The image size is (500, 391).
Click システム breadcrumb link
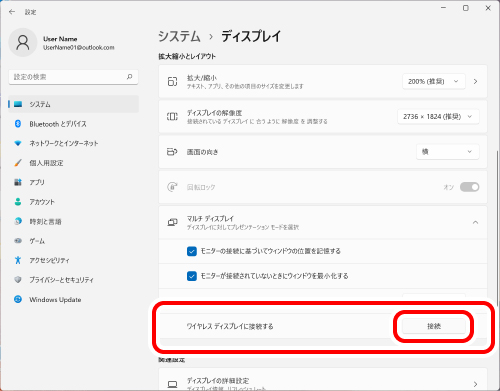pyautogui.click(x=179, y=36)
